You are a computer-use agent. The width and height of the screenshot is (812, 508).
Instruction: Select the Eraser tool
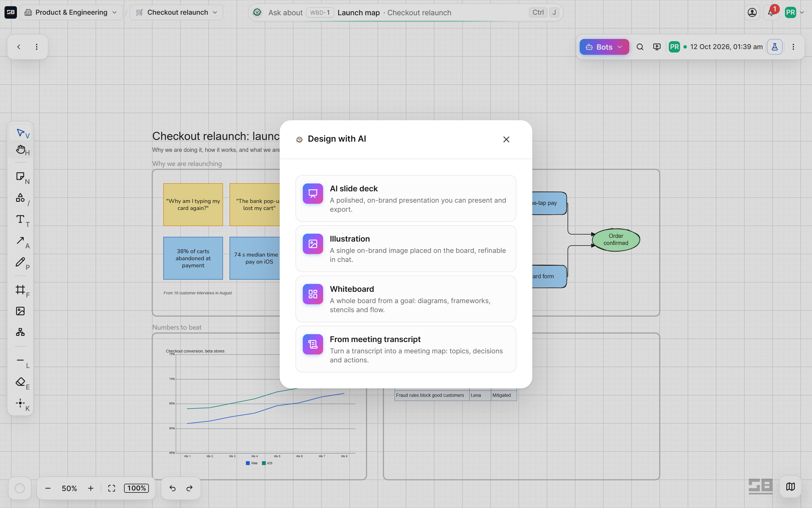[x=21, y=382]
